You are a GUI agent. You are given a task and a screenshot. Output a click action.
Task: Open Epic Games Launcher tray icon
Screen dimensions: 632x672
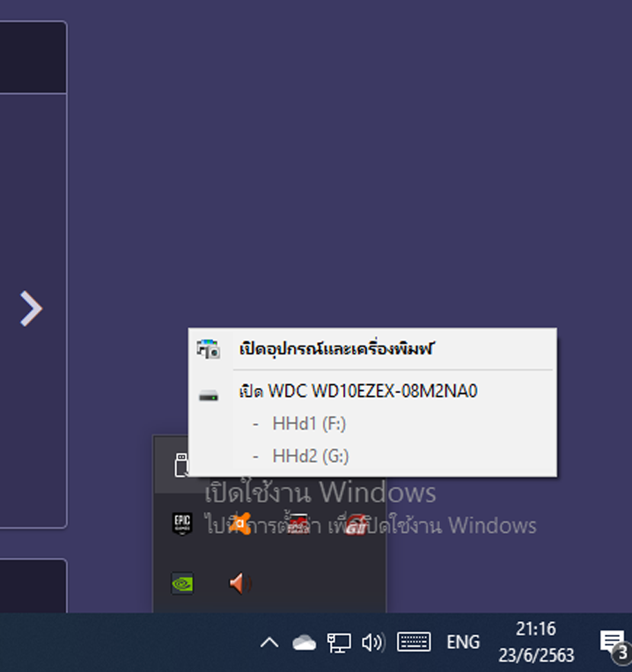(x=182, y=523)
